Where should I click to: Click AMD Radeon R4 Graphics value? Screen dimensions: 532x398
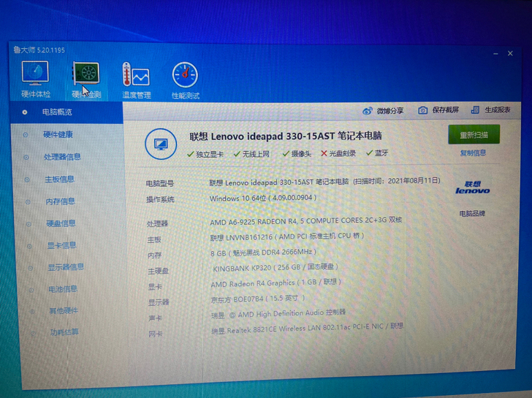point(275,283)
